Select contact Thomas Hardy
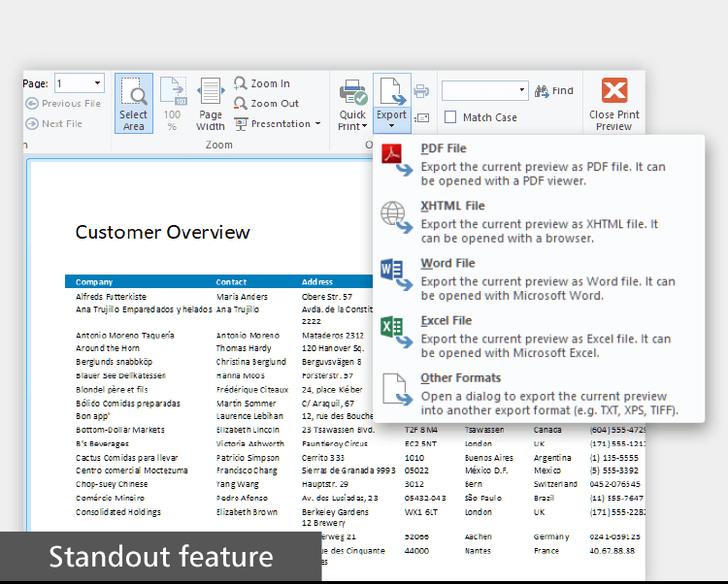728x584 pixels. click(244, 348)
